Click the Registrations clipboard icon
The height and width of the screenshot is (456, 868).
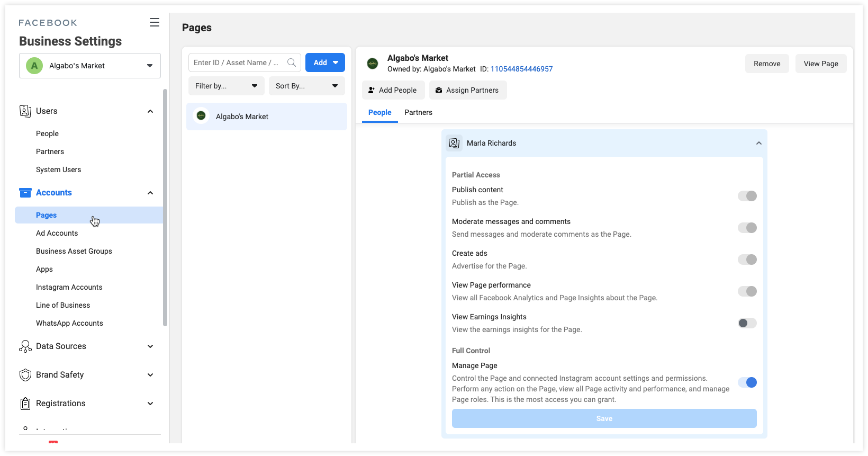pos(25,404)
